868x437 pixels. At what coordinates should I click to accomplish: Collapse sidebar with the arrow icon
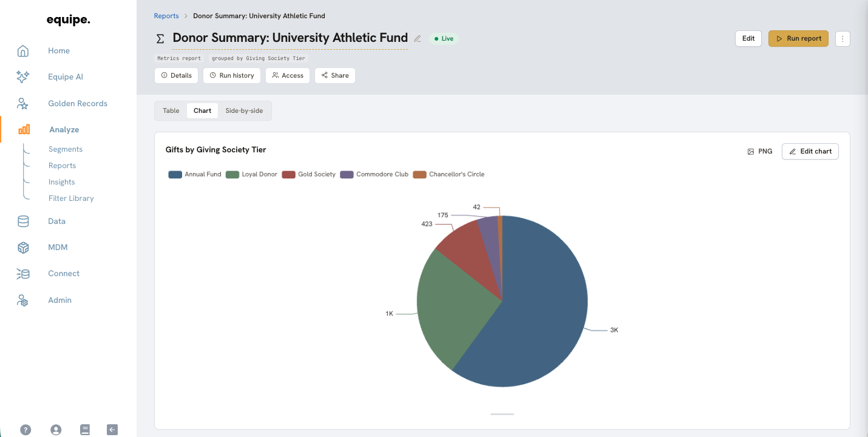[x=112, y=430]
